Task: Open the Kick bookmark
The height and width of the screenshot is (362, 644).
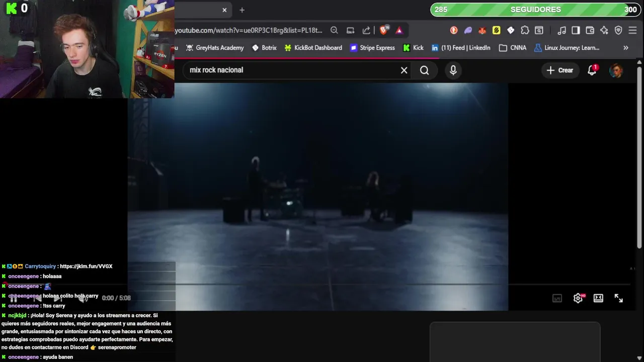Action: 413,48
